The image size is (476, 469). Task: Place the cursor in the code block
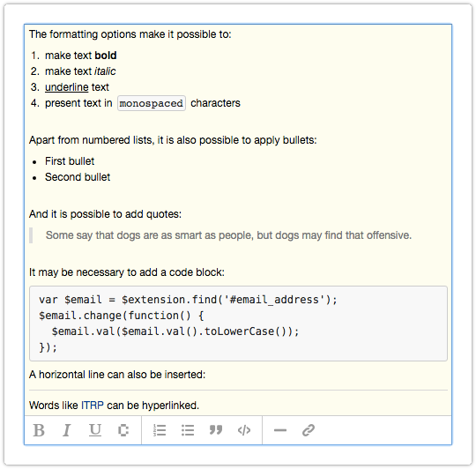[x=238, y=324]
